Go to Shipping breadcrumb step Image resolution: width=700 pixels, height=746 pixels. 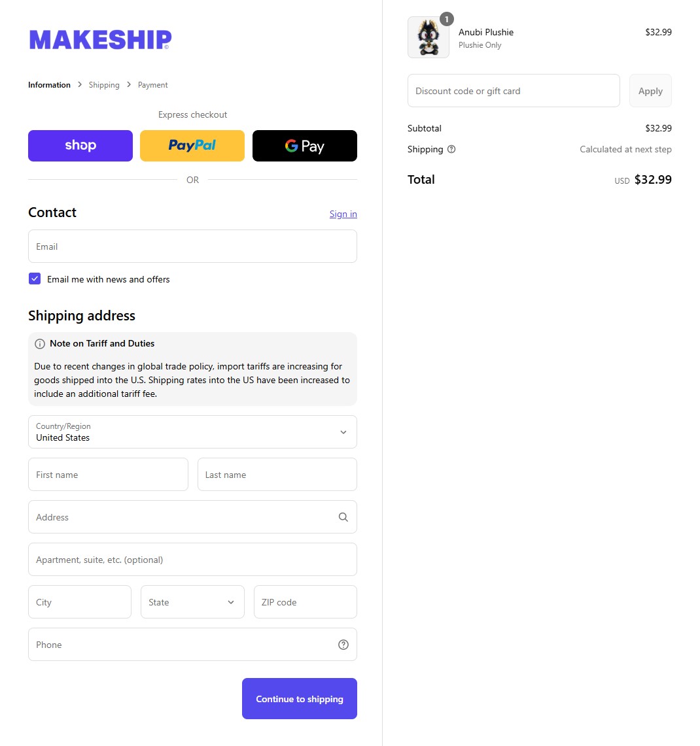[104, 85]
